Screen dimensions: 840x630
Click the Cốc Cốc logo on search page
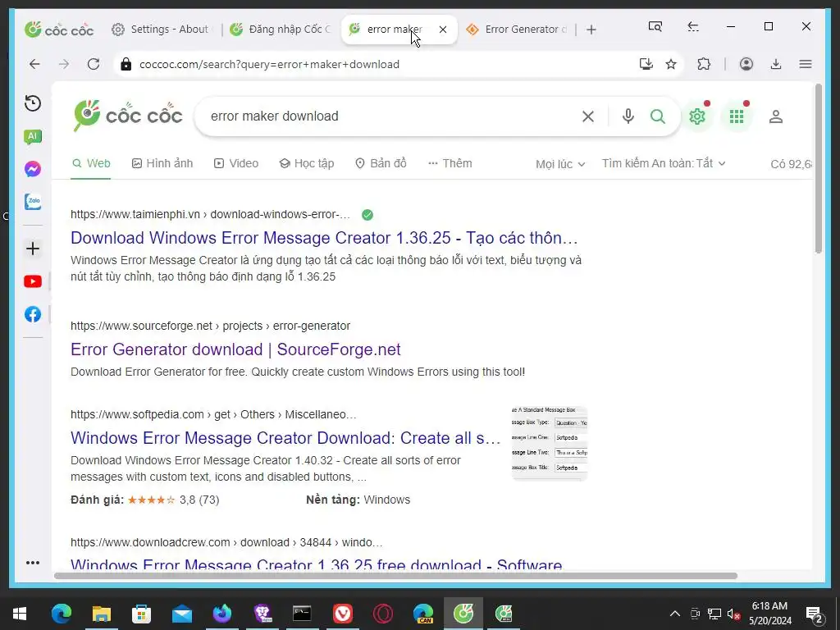point(127,116)
